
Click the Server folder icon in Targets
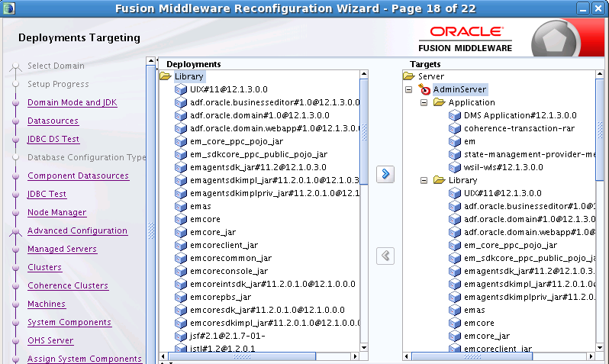(x=409, y=76)
